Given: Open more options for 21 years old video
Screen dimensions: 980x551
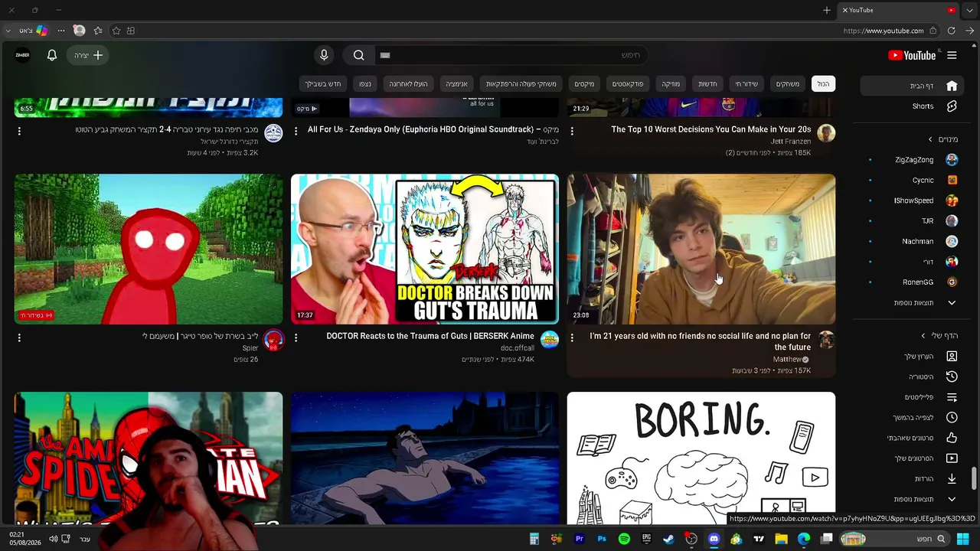Looking at the screenshot, I should pyautogui.click(x=572, y=337).
